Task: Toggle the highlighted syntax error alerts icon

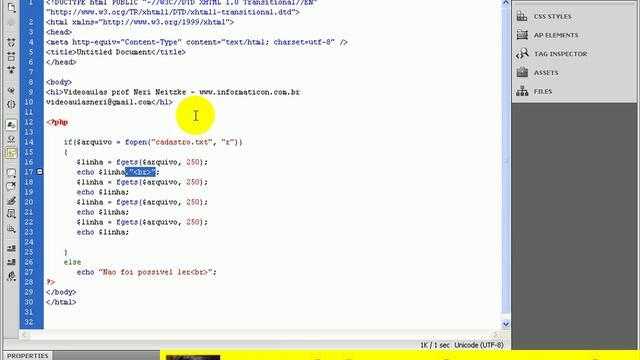Action: (11, 153)
